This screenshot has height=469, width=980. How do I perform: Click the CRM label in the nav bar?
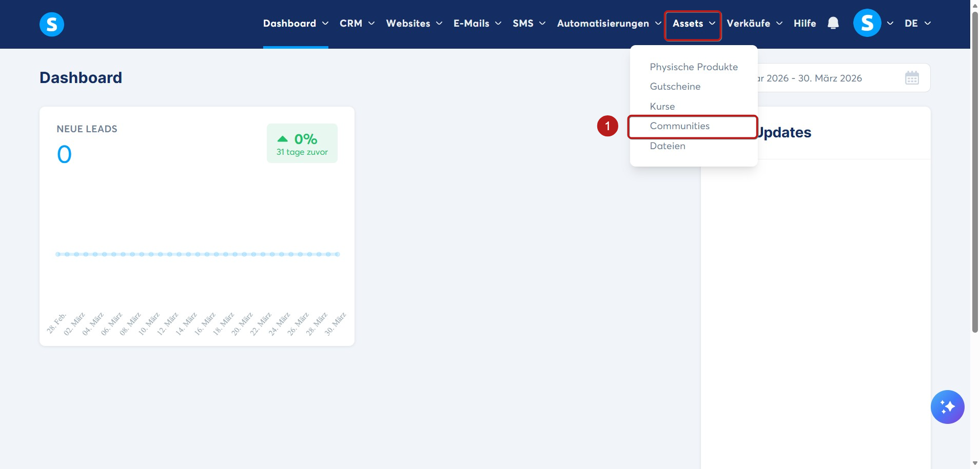pyautogui.click(x=351, y=23)
